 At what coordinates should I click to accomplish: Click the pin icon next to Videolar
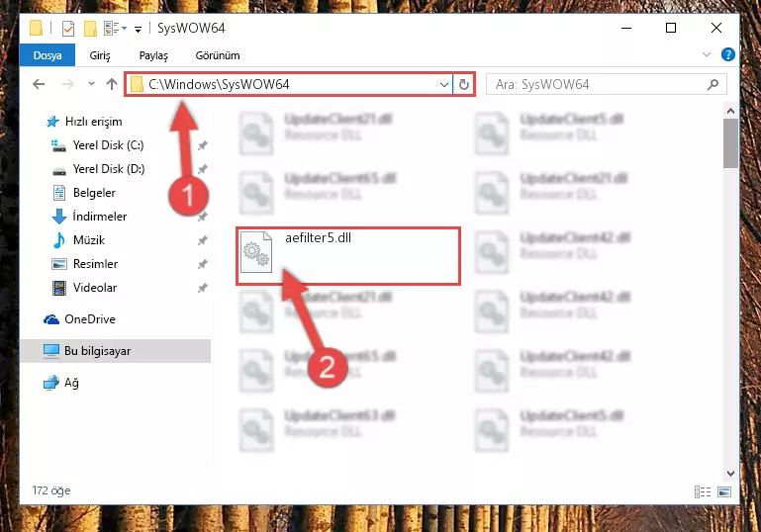tap(203, 288)
